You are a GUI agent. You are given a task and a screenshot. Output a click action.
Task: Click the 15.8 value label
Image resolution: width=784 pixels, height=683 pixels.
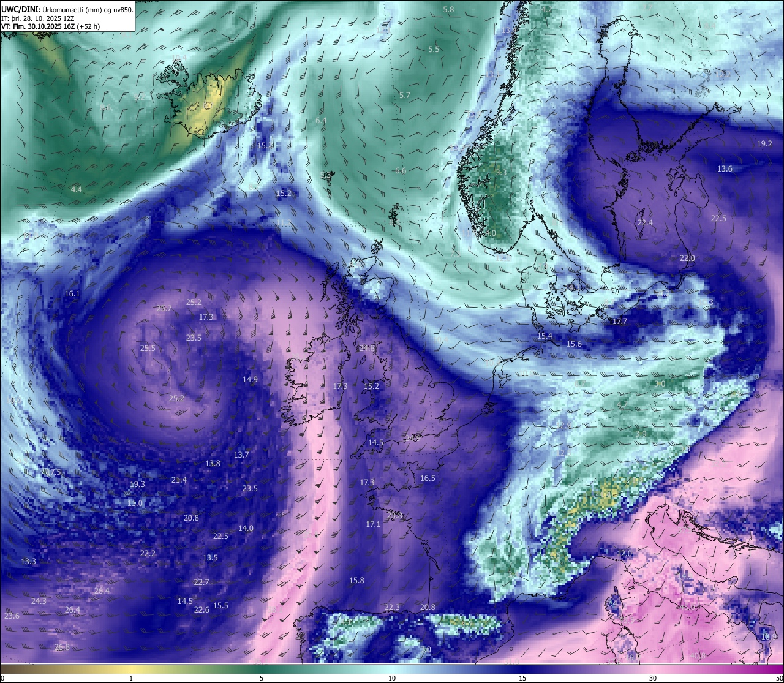pyautogui.click(x=356, y=581)
